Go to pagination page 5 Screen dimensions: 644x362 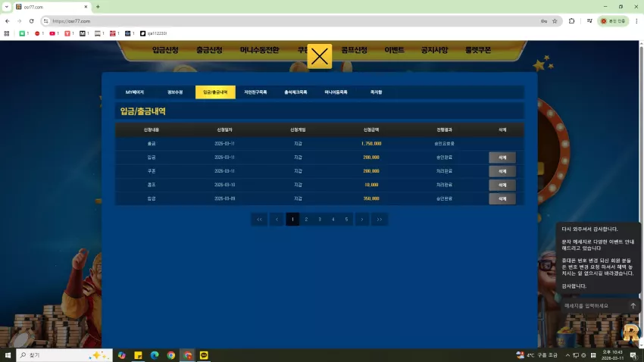[347, 219]
